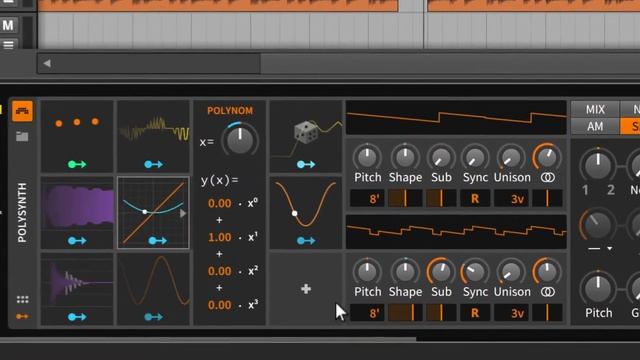This screenshot has width=640, height=360.
Task: Click the orange Polysynth device icon
Action: point(22,111)
